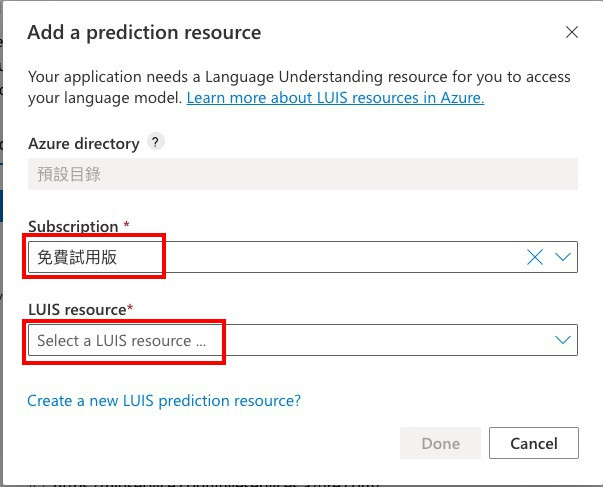Click the Azure directory help question mark
Viewport: 603px width, 487px height.
[155, 143]
